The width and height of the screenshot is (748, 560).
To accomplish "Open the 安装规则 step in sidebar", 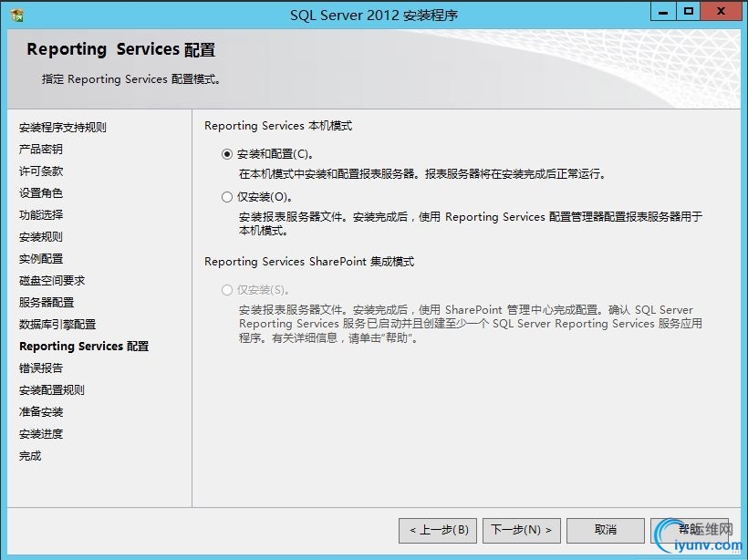I will [x=40, y=237].
